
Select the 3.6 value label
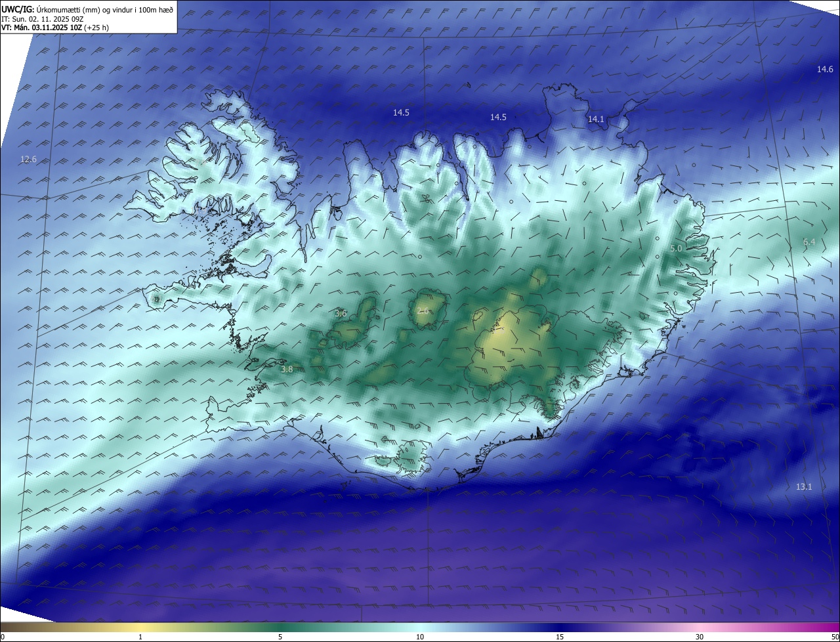coord(341,314)
